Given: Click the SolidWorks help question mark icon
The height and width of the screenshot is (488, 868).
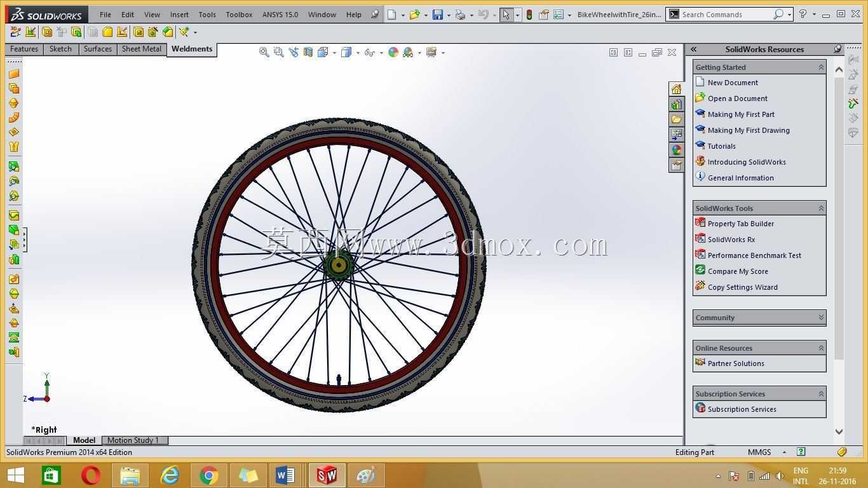Looking at the screenshot, I should click(x=803, y=14).
